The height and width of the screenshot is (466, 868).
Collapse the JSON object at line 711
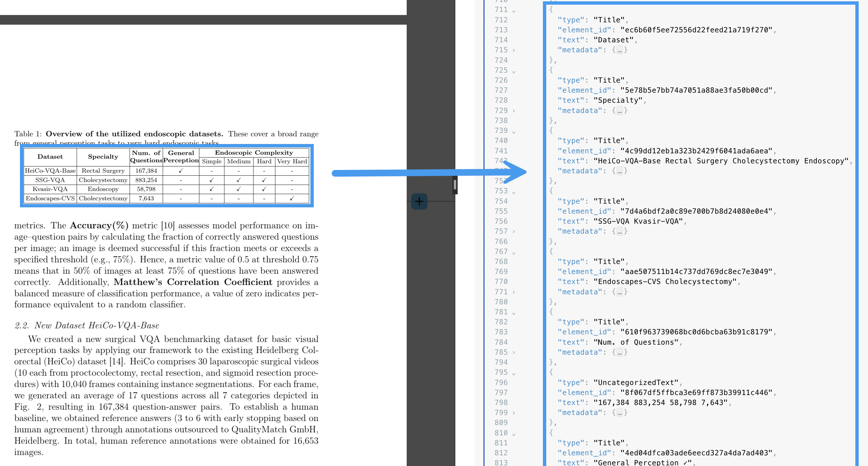point(514,10)
